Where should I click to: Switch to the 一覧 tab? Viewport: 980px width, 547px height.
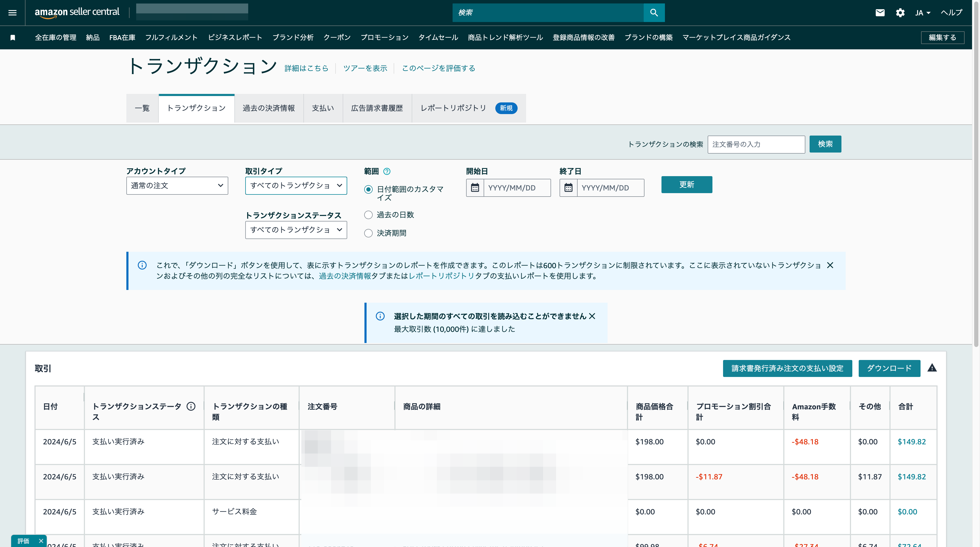(142, 108)
